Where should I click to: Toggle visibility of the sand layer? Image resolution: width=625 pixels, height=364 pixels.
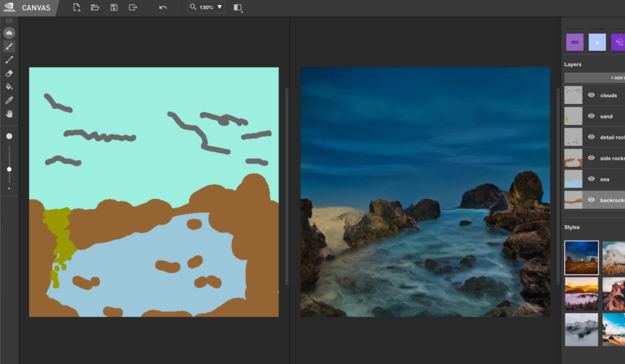coord(591,116)
